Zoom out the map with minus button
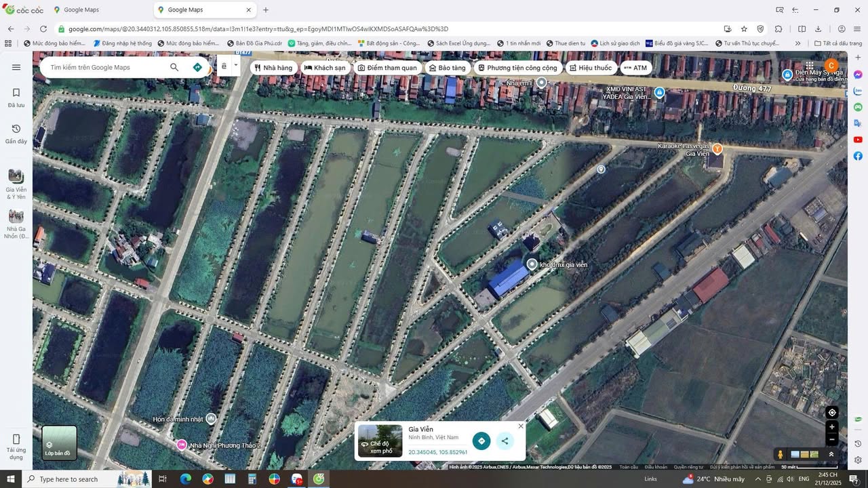The width and height of the screenshot is (868, 488). click(832, 439)
